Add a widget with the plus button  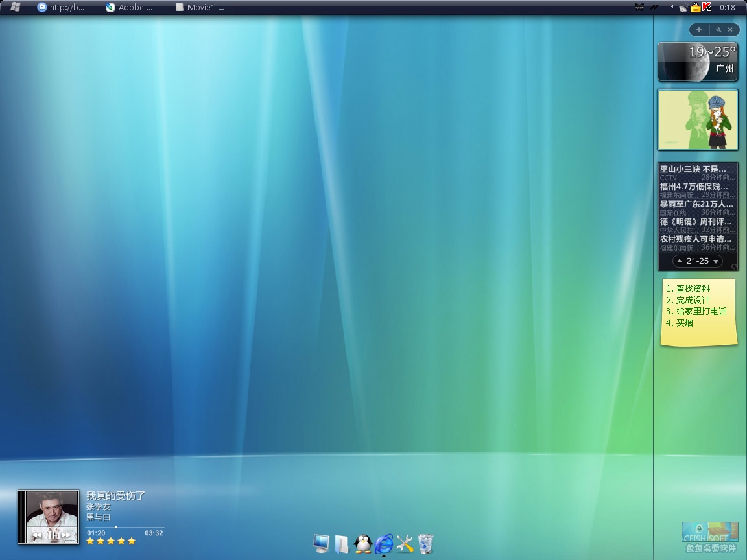[699, 30]
